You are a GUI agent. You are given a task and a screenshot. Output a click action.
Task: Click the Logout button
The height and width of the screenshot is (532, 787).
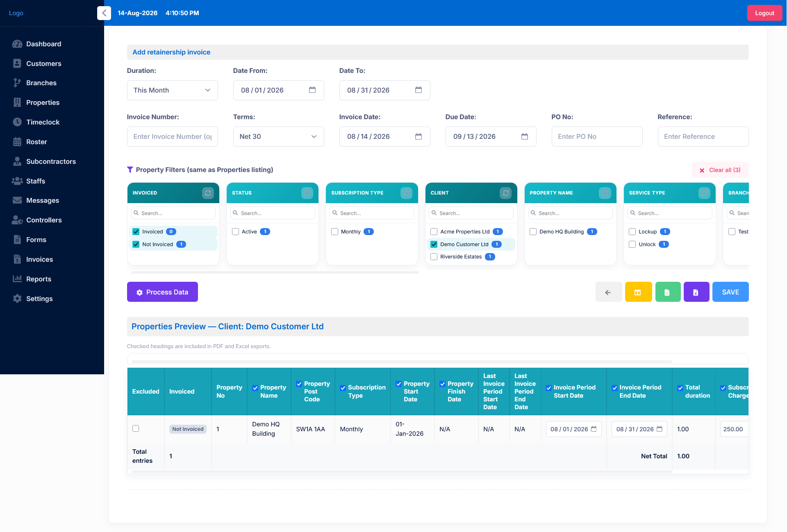765,13
